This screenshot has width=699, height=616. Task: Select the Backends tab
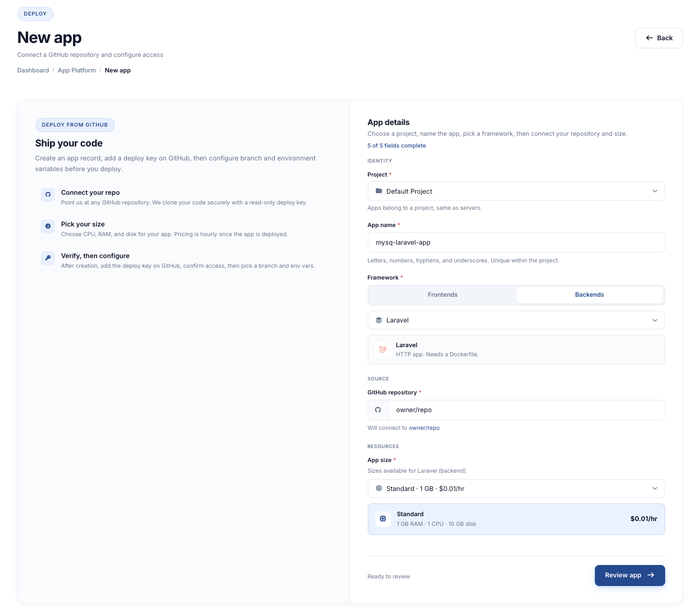tap(589, 295)
